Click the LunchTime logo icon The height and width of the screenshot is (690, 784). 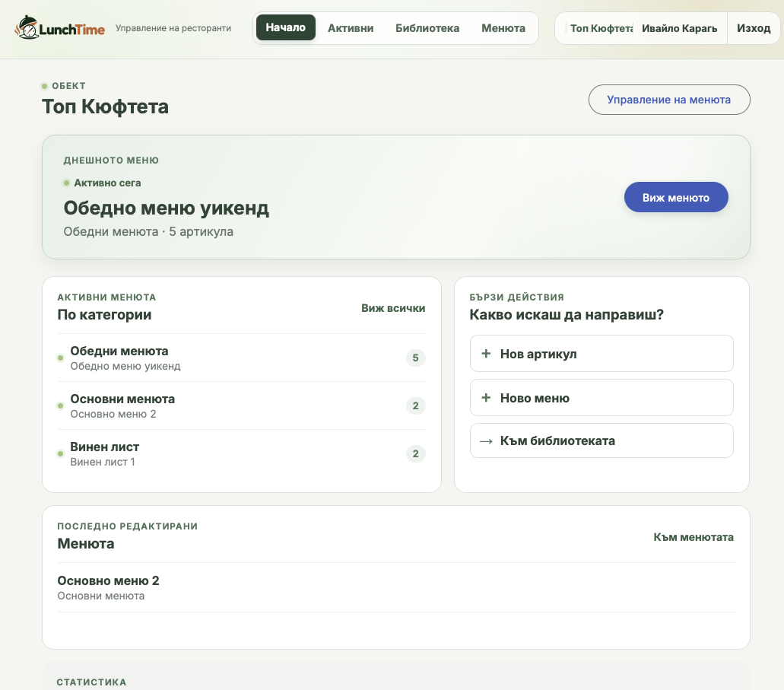pyautogui.click(x=27, y=27)
